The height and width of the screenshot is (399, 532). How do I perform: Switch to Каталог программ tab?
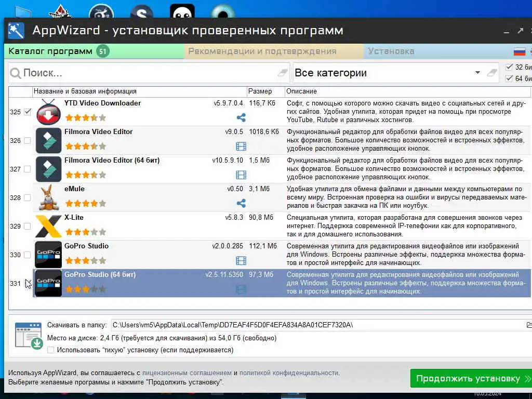pos(94,51)
